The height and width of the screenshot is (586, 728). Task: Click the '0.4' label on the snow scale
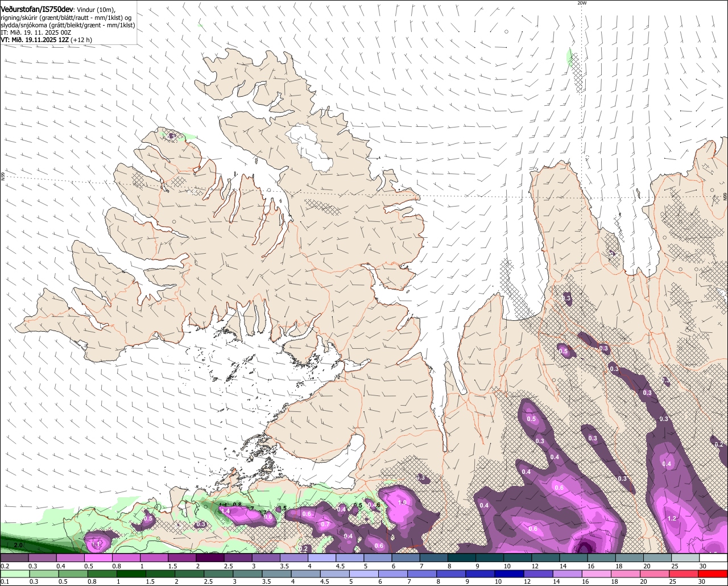60,566
